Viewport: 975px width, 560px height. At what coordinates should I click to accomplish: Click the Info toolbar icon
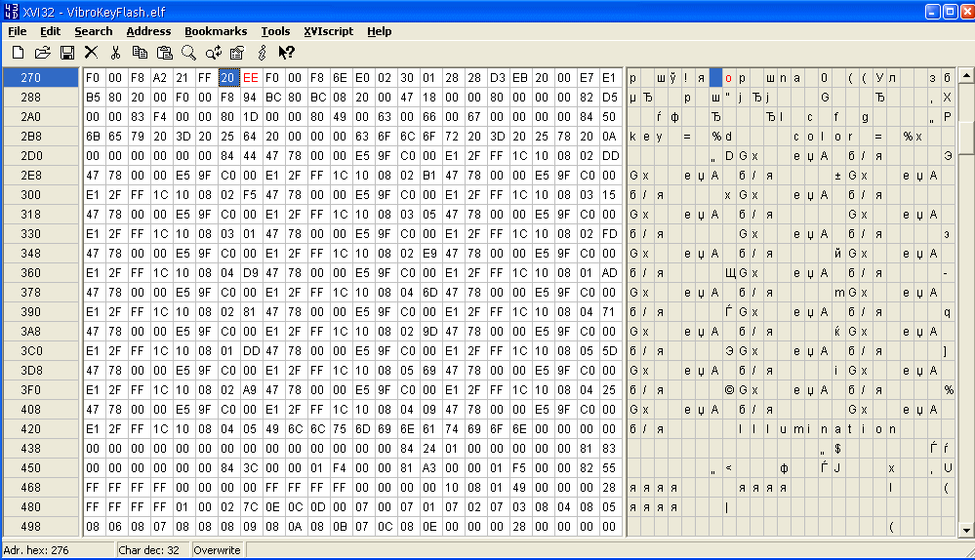coord(262,53)
